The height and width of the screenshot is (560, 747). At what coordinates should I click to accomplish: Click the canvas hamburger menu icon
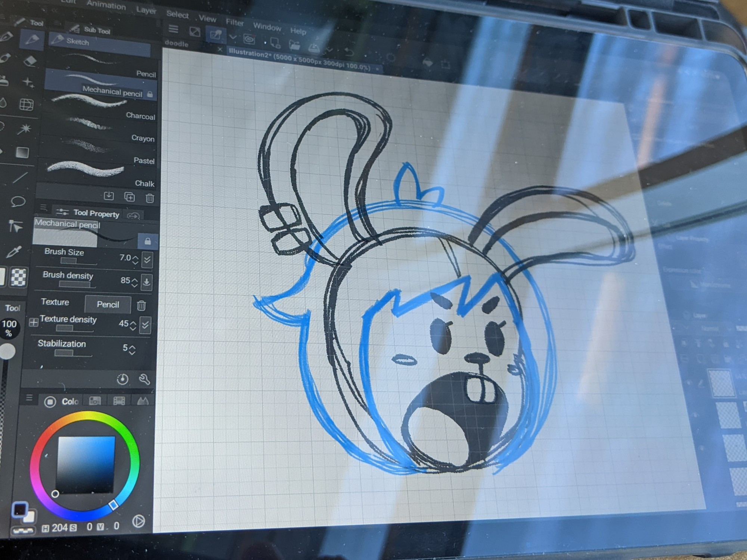(x=173, y=29)
